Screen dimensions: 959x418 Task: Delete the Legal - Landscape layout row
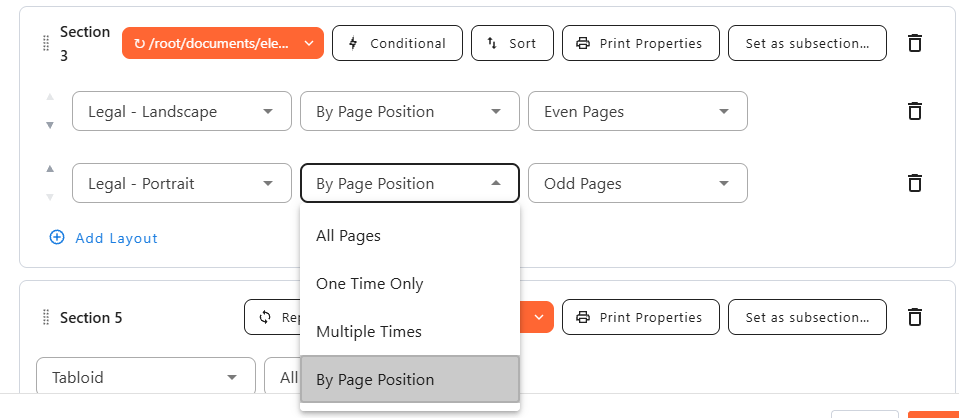point(915,111)
